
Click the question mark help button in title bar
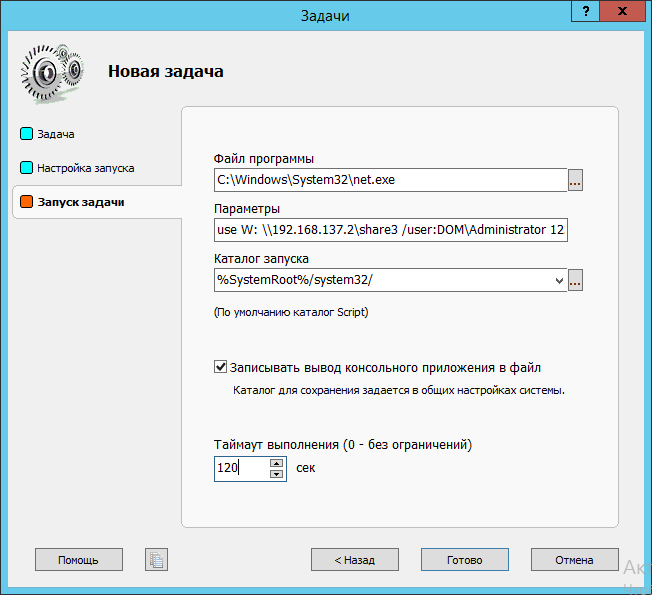[x=585, y=11]
